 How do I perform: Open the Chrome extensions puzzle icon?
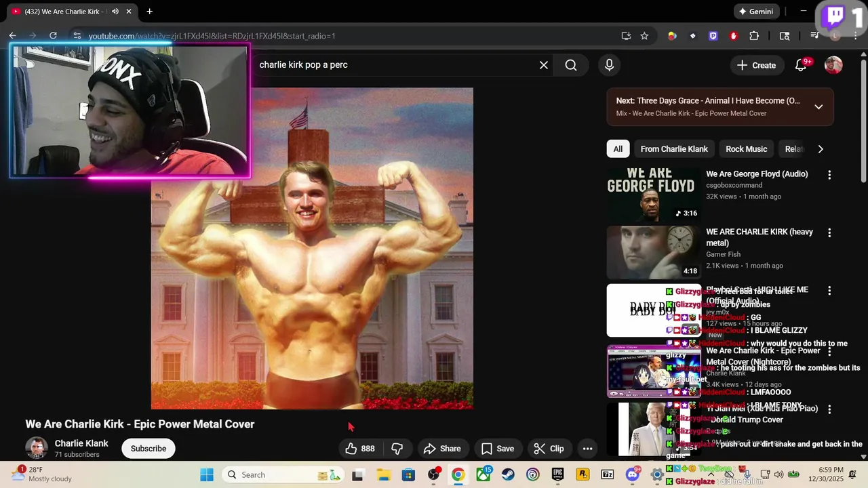point(754,36)
